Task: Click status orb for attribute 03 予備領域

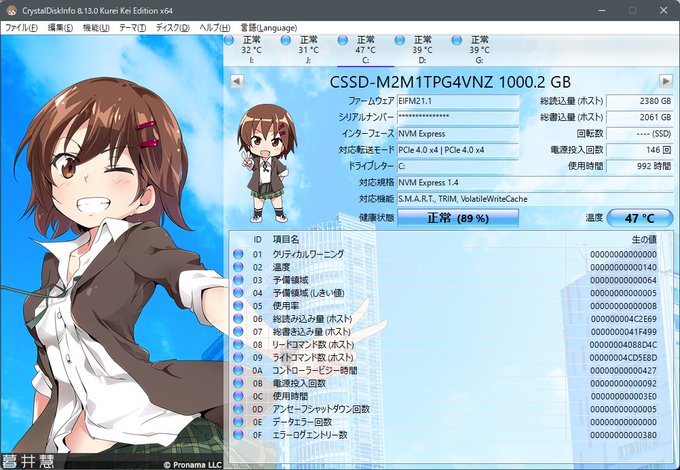Action: pos(238,280)
